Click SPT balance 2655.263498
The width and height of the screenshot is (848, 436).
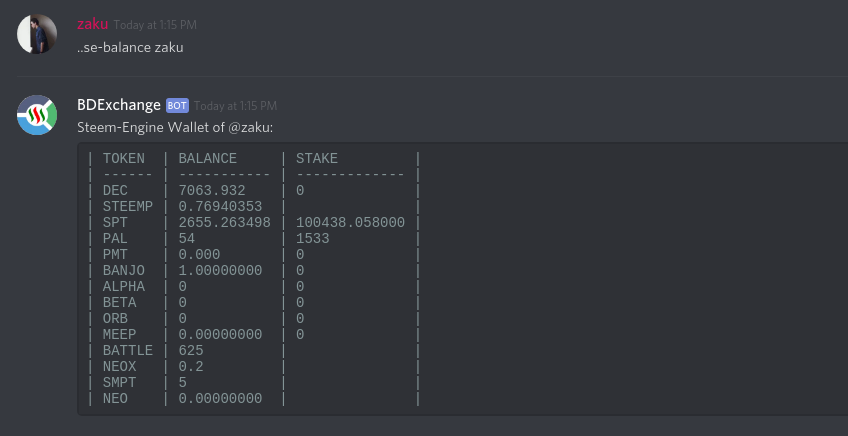pyautogui.click(x=224, y=222)
